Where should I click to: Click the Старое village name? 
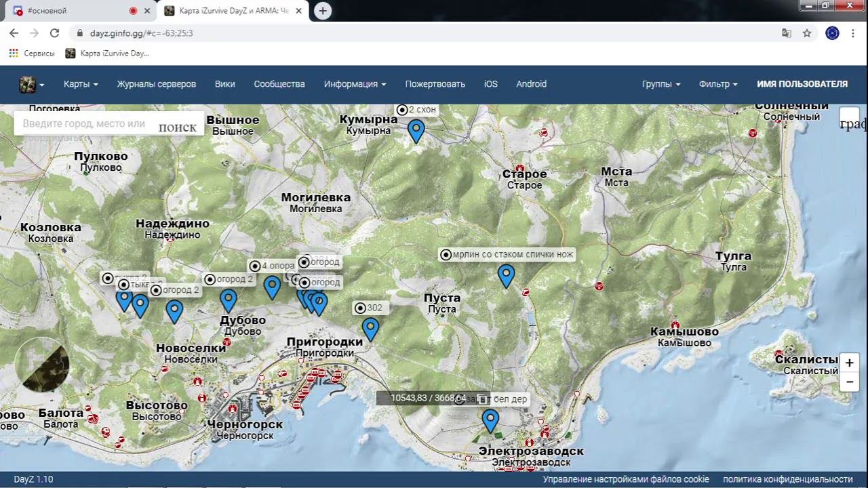point(524,174)
